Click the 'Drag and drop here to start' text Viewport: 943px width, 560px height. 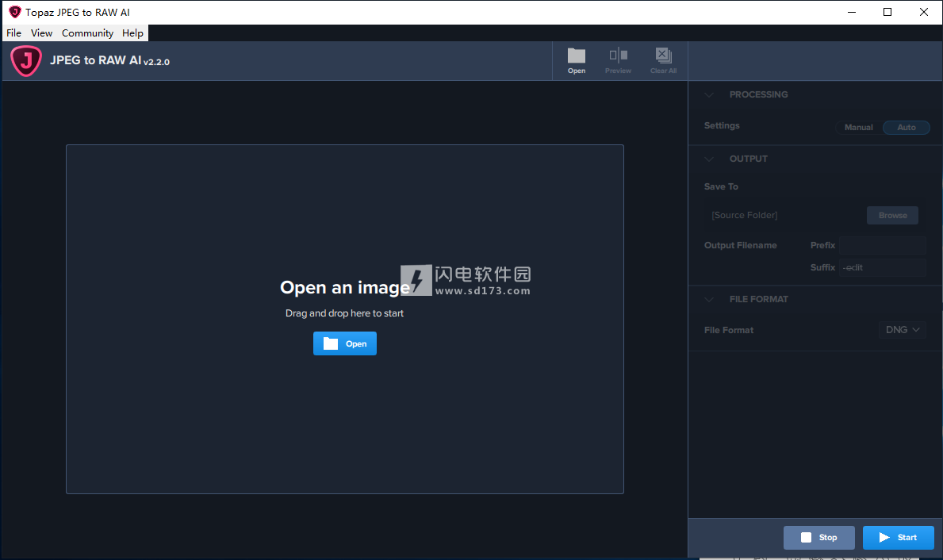(x=345, y=313)
